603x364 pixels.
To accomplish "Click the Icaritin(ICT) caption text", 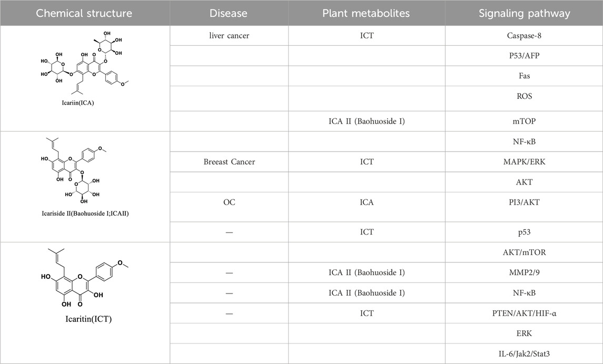I will (x=89, y=319).
